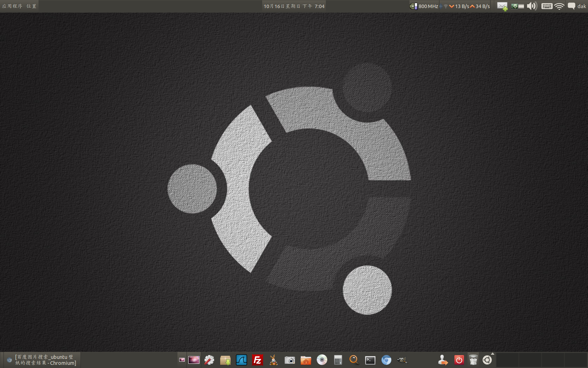This screenshot has width=588, height=368.
Task: Open the user menu labeled dak
Action: (x=582, y=6)
